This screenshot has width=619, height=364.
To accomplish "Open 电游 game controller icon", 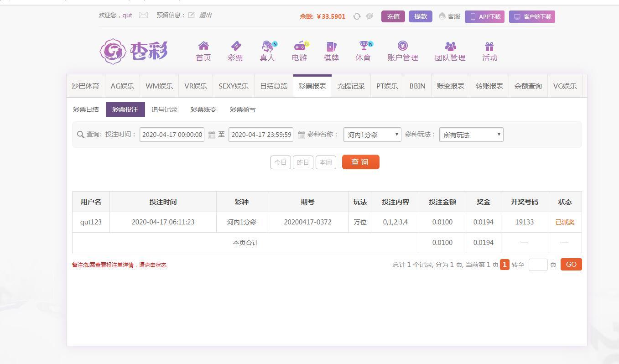I will pos(299,46).
